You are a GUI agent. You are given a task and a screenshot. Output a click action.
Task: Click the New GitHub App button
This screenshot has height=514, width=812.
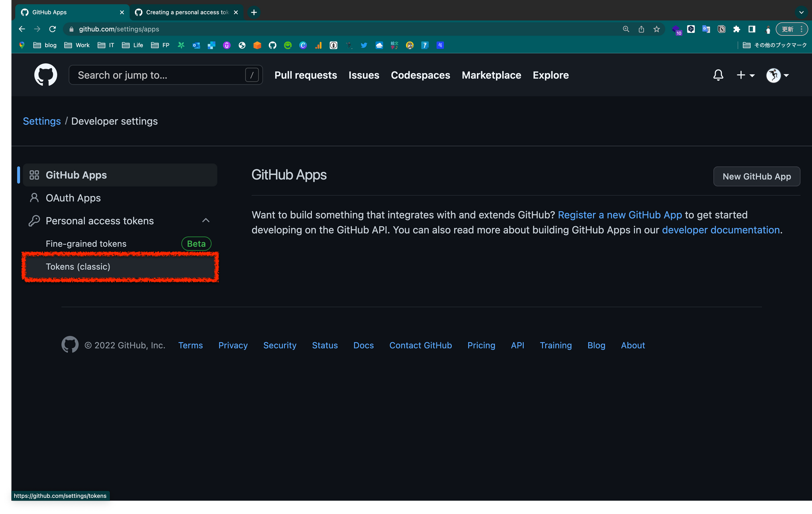[x=756, y=176]
